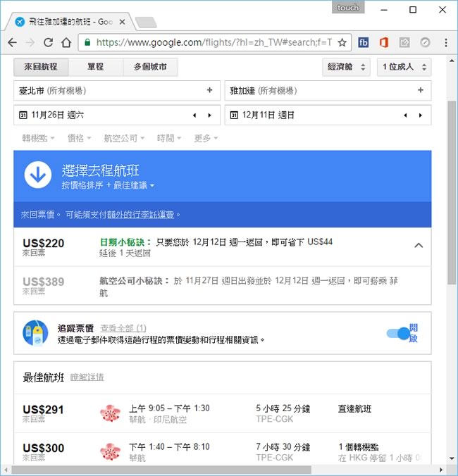The width and height of the screenshot is (458, 476).
Task: Open the 1 位成人 passengers dropdown
Action: point(404,67)
